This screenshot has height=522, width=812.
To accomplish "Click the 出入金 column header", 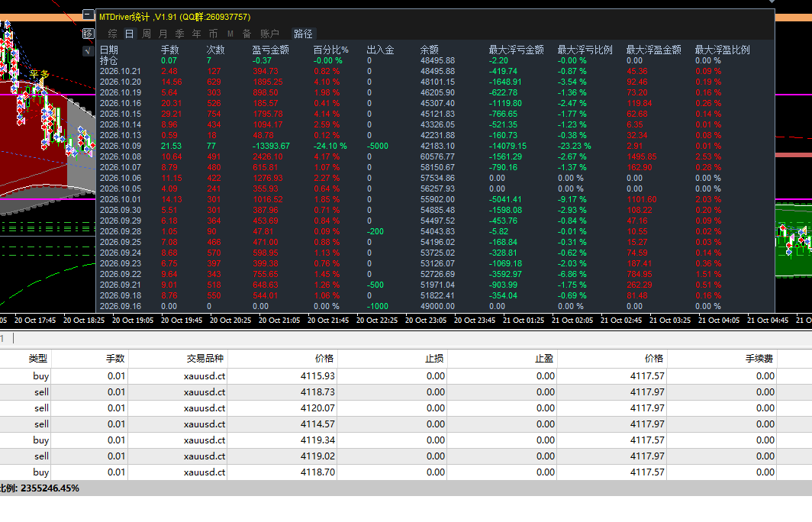I will point(381,50).
